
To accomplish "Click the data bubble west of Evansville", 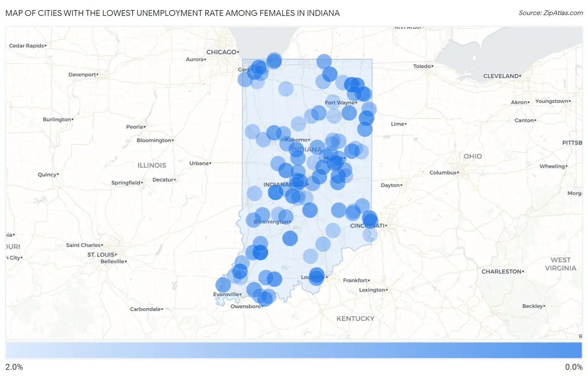I will [x=223, y=285].
